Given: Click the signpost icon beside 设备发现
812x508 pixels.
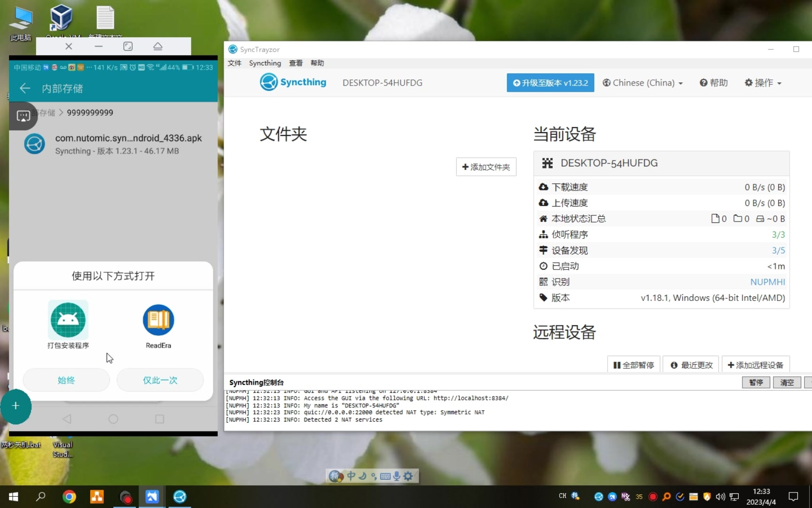Looking at the screenshot, I should [544, 250].
